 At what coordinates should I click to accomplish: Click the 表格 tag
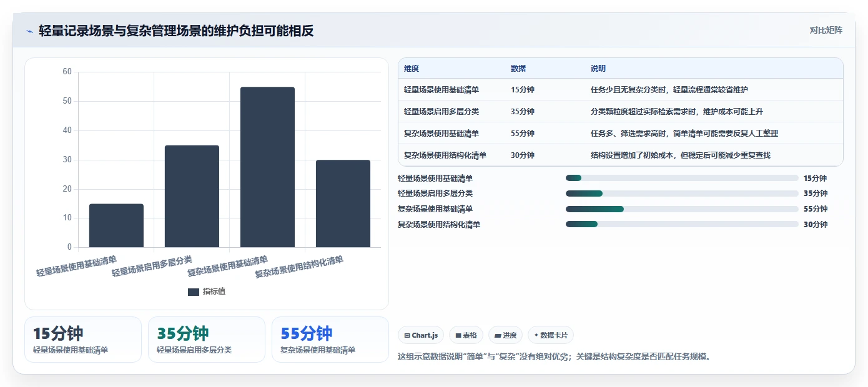coord(466,335)
